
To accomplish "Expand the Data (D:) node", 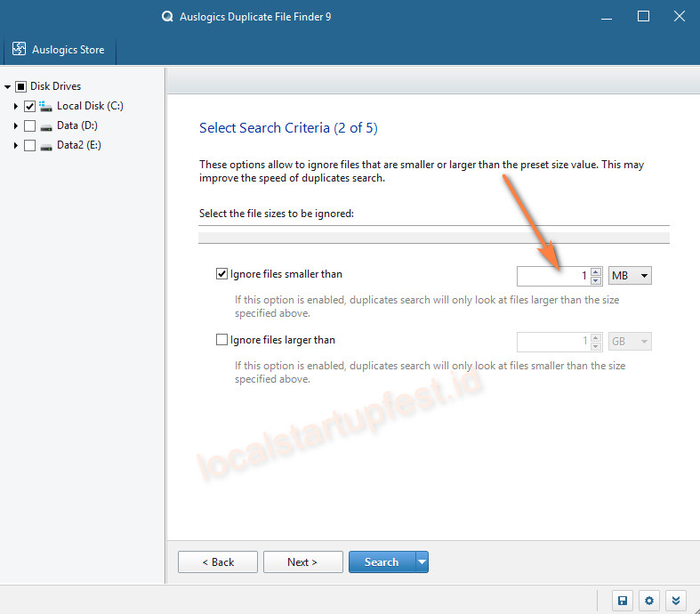I will 16,126.
